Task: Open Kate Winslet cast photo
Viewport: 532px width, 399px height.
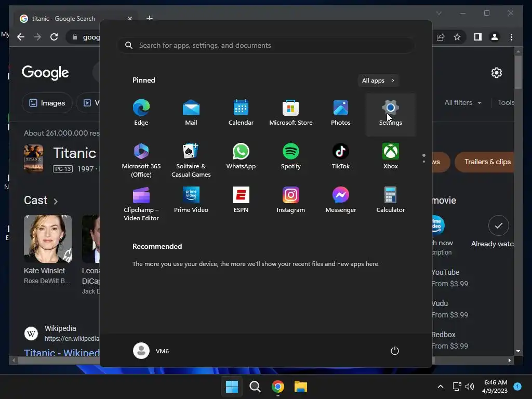Action: (47, 239)
